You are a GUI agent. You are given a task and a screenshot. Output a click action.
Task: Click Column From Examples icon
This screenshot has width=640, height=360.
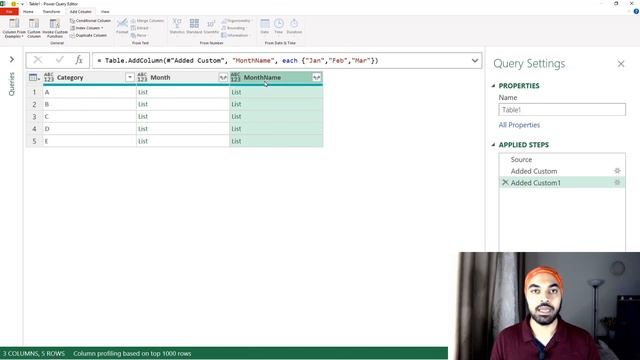(x=14, y=28)
